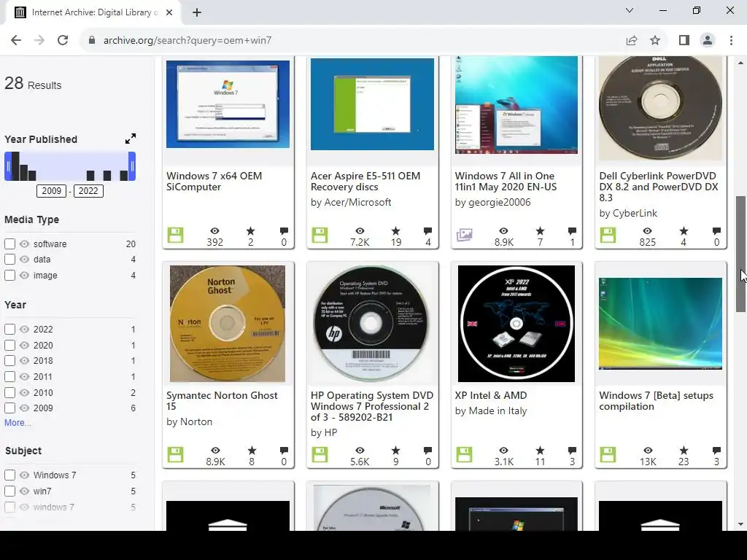The height and width of the screenshot is (560, 747).
Task: Click the Acer recovery screen thumbnail
Action: pyautogui.click(x=373, y=104)
